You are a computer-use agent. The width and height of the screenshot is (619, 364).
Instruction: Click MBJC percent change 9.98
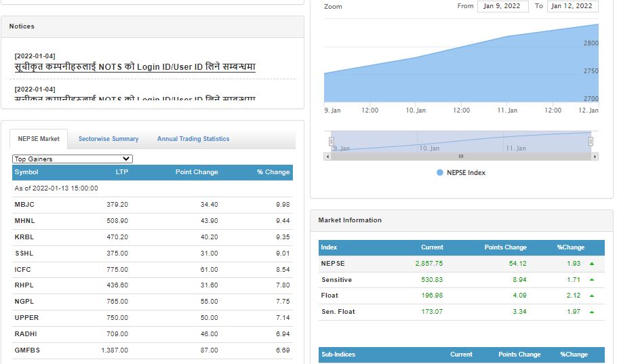283,205
